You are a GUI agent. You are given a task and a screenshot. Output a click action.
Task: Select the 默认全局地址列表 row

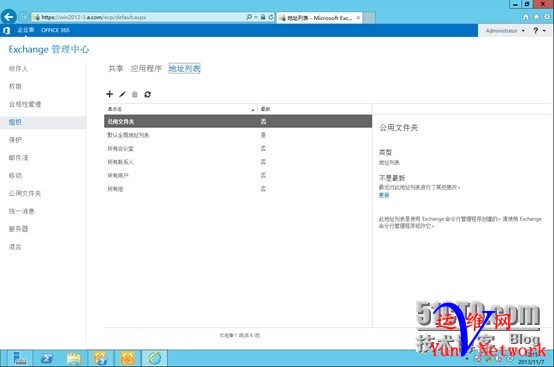coord(238,135)
